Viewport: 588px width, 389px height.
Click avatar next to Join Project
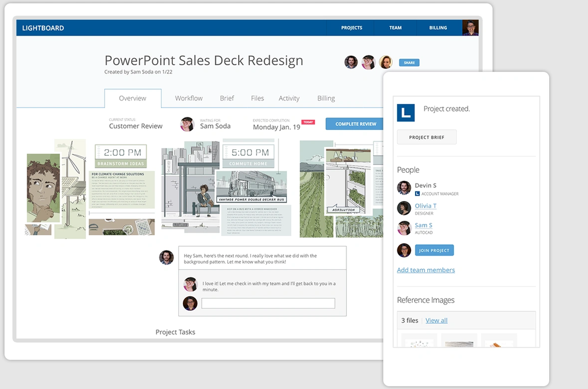(404, 250)
